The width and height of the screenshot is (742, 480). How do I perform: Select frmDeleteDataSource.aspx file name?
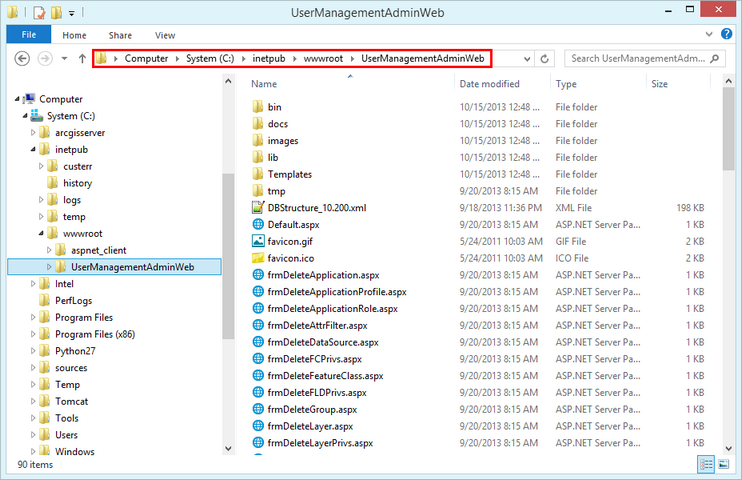click(323, 342)
